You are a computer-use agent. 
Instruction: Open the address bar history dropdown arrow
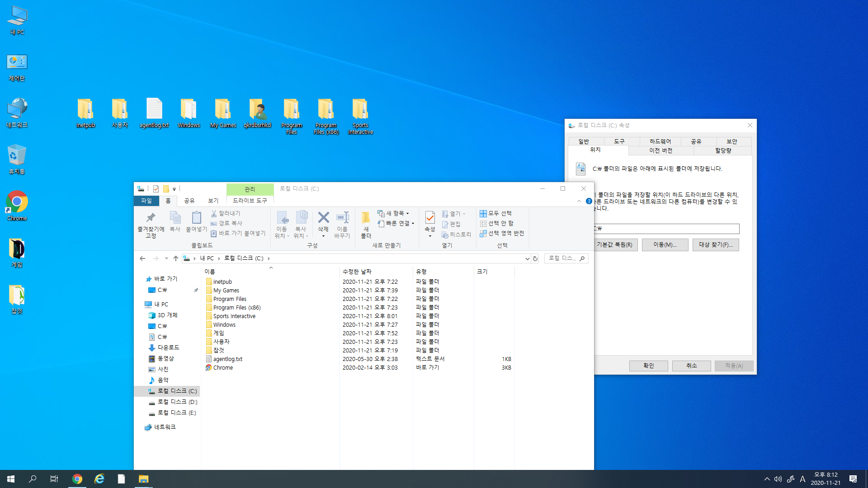tap(527, 258)
